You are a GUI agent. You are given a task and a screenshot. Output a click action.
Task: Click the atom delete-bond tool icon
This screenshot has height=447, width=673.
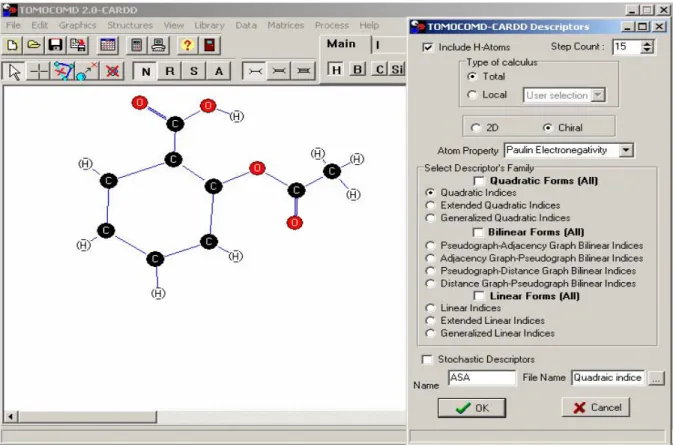[87, 71]
